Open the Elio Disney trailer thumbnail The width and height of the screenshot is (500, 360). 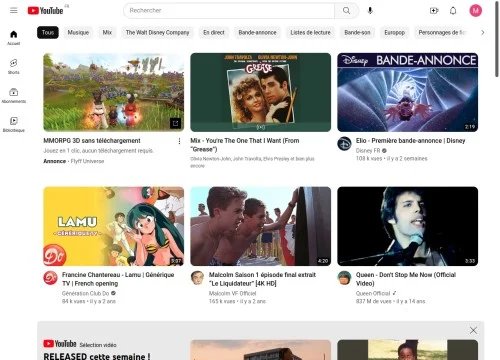point(408,92)
